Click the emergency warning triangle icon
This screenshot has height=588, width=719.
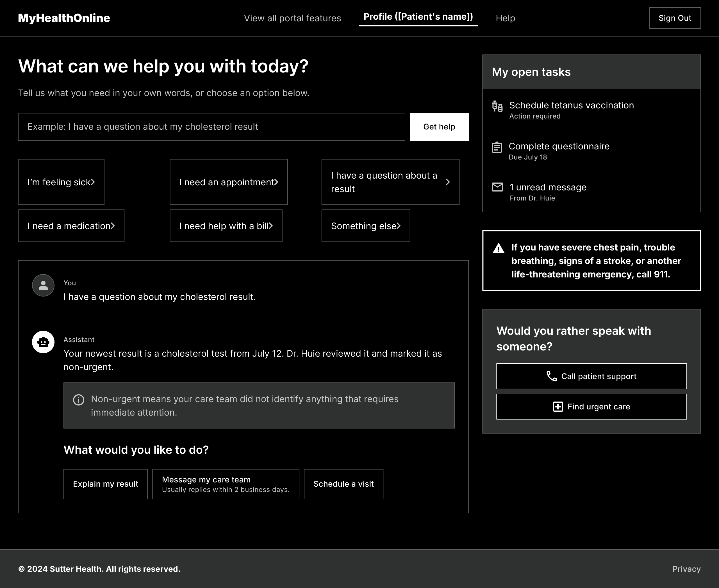(x=499, y=248)
